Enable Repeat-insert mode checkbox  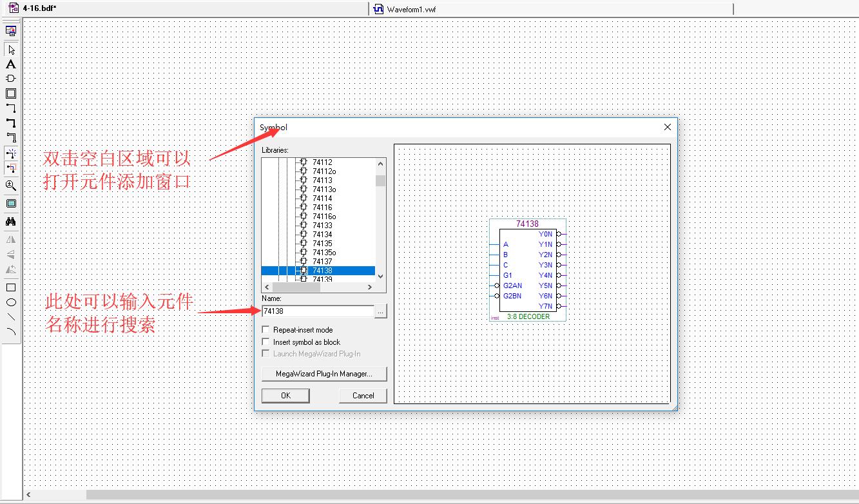265,330
